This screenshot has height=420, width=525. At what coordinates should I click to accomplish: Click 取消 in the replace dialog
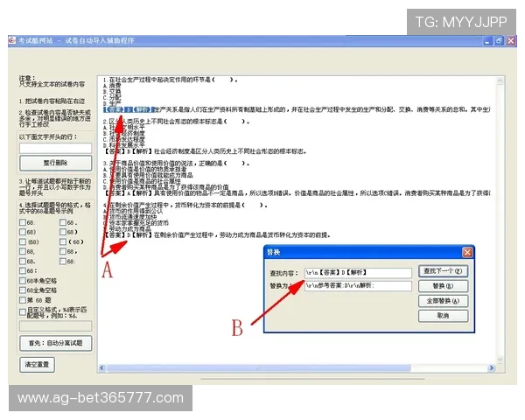point(443,316)
